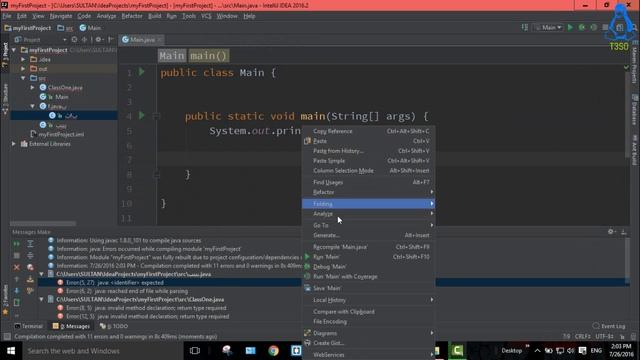Image resolution: width=640 pixels, height=360 pixels.
Task: Select ClassOne.java in project tree
Action: (x=65, y=87)
